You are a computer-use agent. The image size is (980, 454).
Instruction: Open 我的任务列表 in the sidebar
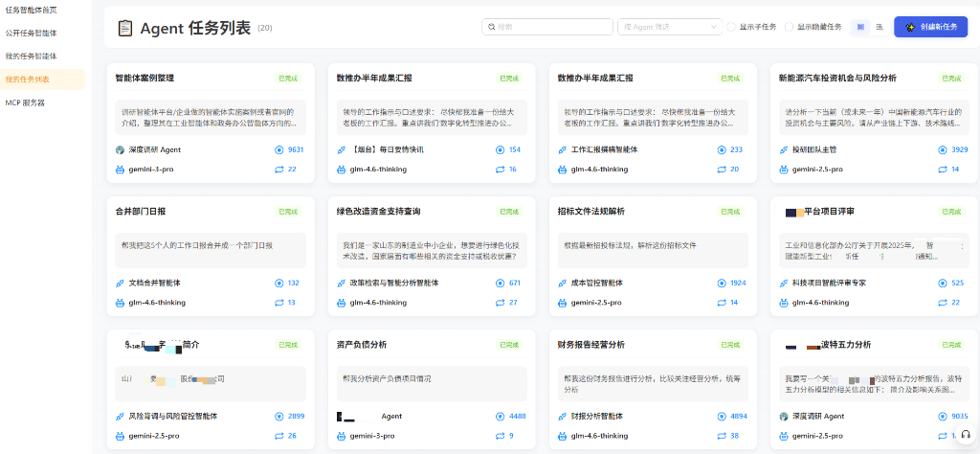click(28, 79)
